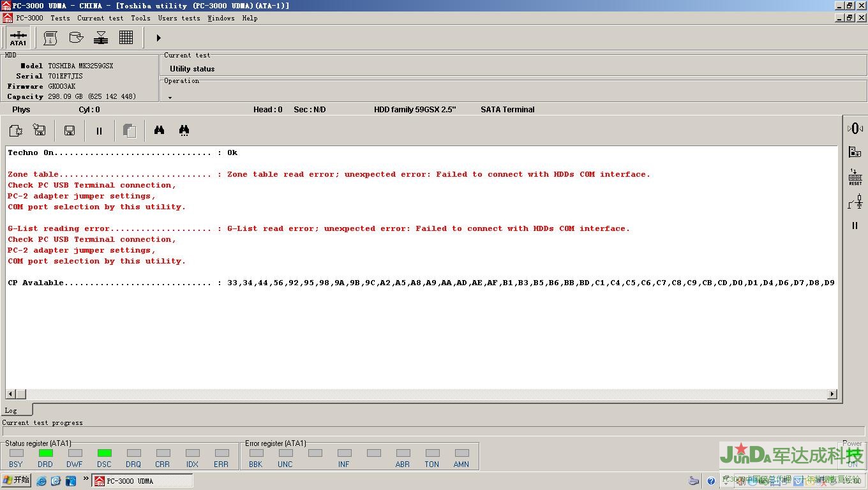The height and width of the screenshot is (490, 868).
Task: Click the DSC status indicator
Action: click(104, 453)
